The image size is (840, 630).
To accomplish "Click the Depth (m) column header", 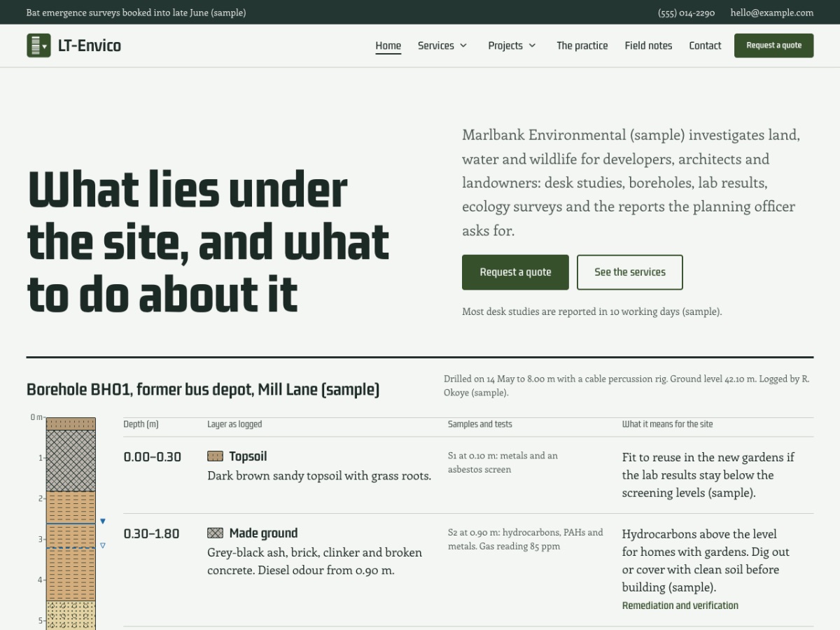I will [141, 424].
